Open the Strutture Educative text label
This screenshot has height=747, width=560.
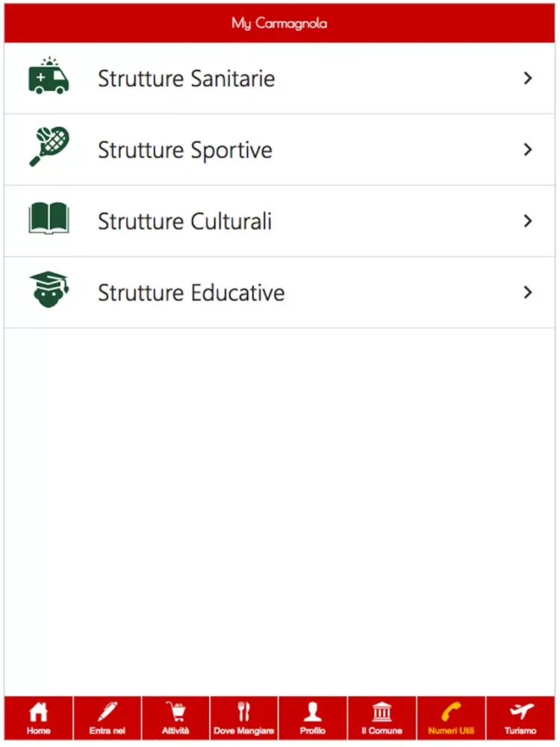click(191, 293)
